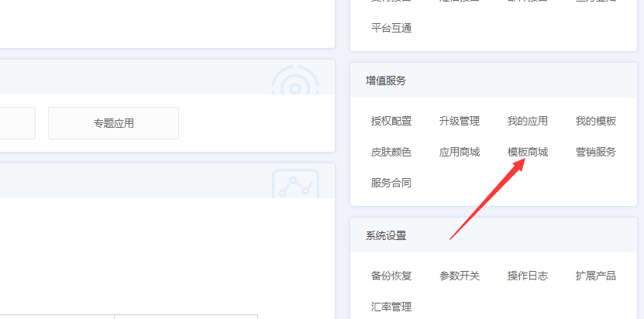The image size is (644, 319).
Task: Open 升级管理 link
Action: [460, 121]
